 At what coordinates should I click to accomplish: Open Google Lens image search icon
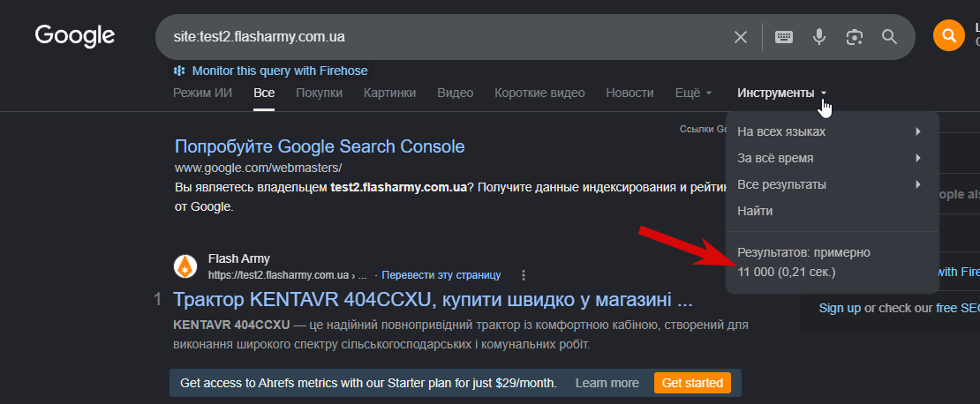point(855,37)
